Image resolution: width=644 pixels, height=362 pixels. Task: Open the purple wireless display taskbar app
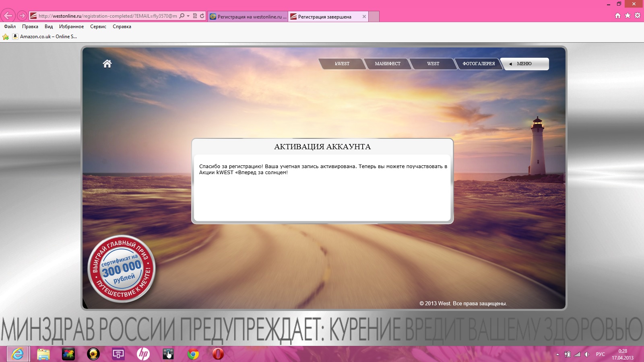pyautogui.click(x=118, y=354)
